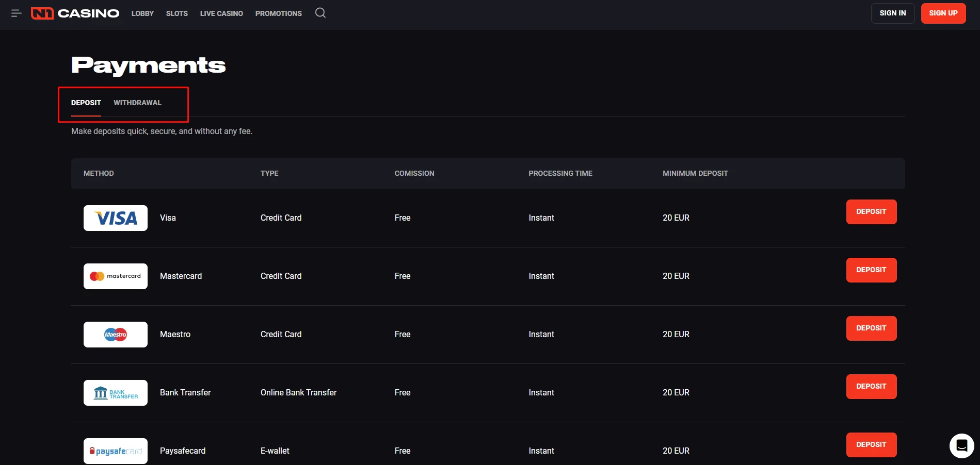Open the Slots menu item
This screenshot has width=980, height=465.
click(x=177, y=13)
